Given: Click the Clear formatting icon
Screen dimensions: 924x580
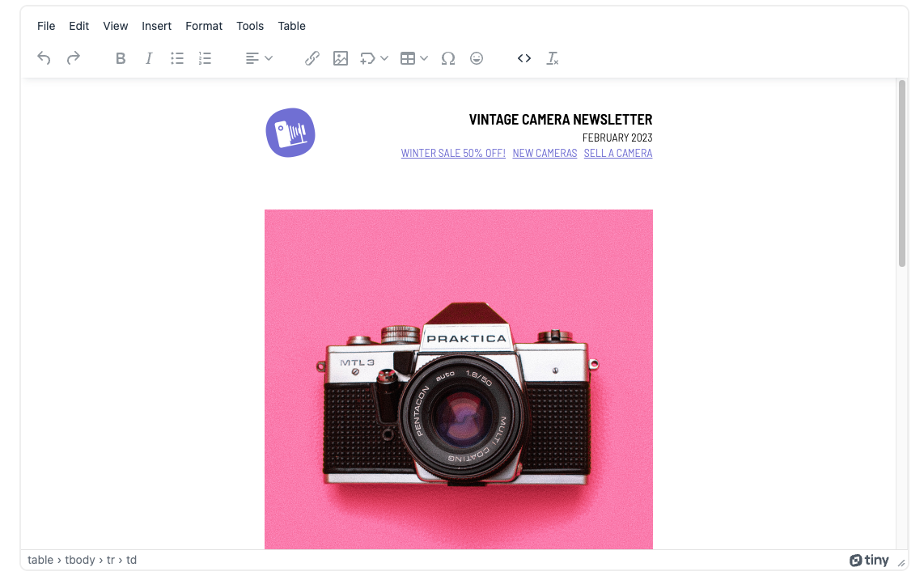Looking at the screenshot, I should [553, 57].
